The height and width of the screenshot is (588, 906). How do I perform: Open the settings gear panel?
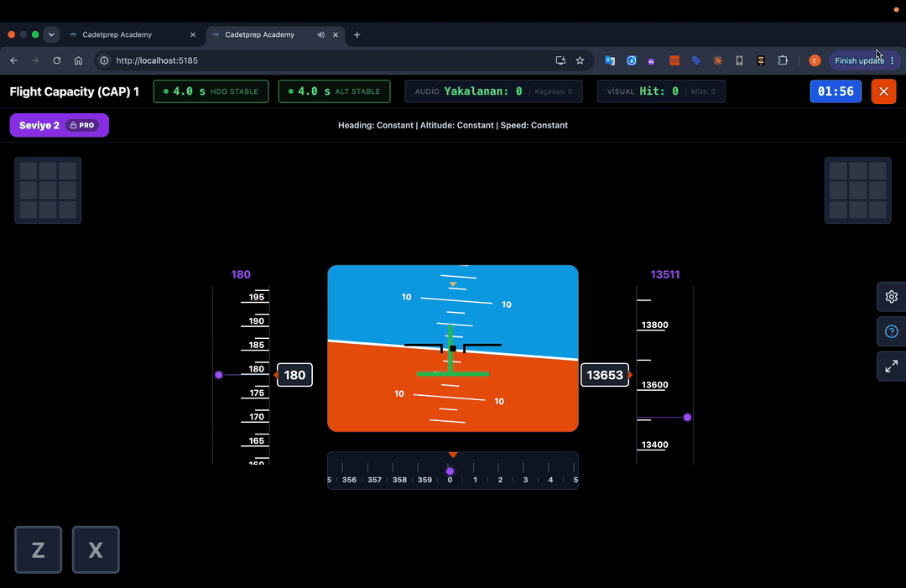pyautogui.click(x=891, y=297)
